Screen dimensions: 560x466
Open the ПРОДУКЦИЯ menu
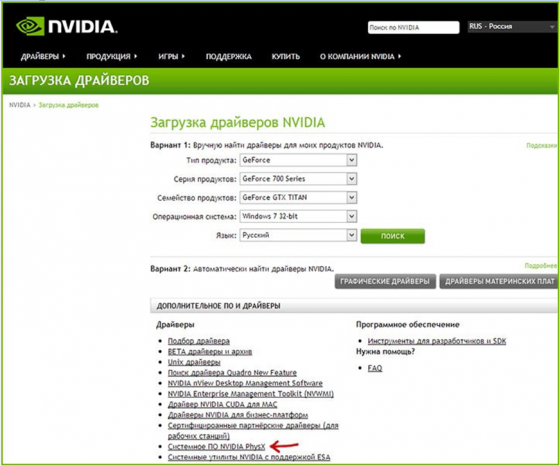[x=112, y=56]
